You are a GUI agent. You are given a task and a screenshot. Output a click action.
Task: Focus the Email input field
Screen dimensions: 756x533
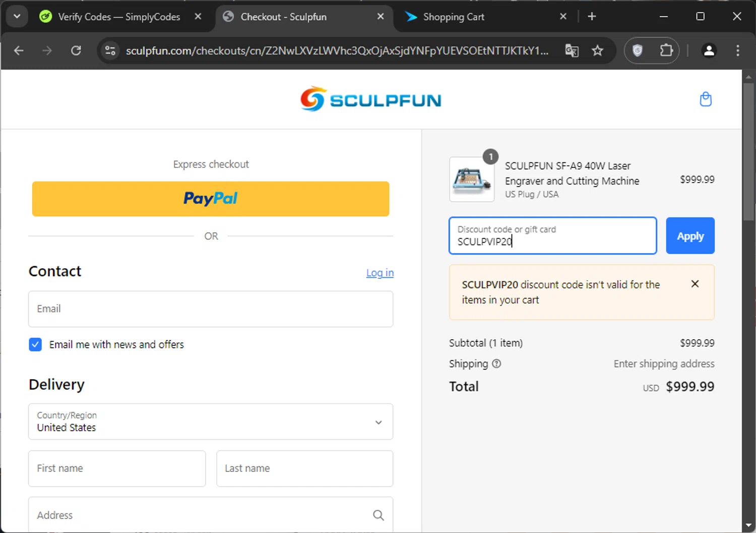click(x=211, y=309)
